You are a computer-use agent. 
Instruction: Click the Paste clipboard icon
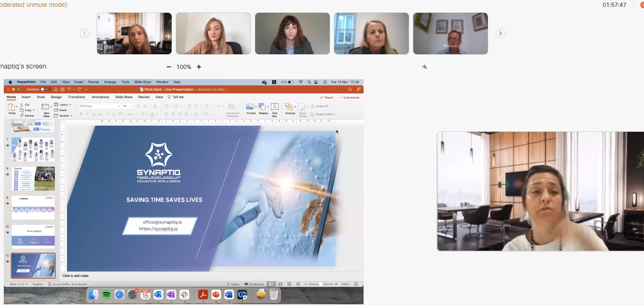(12, 107)
